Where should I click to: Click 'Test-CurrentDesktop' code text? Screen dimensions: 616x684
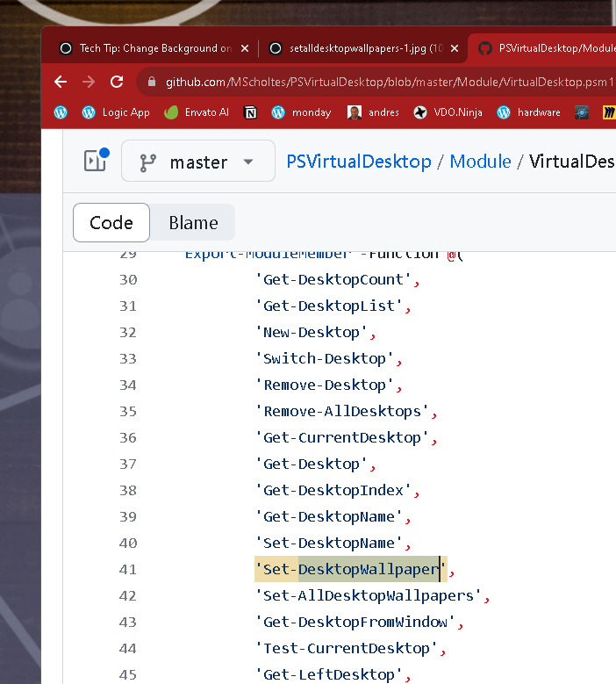[347, 649]
